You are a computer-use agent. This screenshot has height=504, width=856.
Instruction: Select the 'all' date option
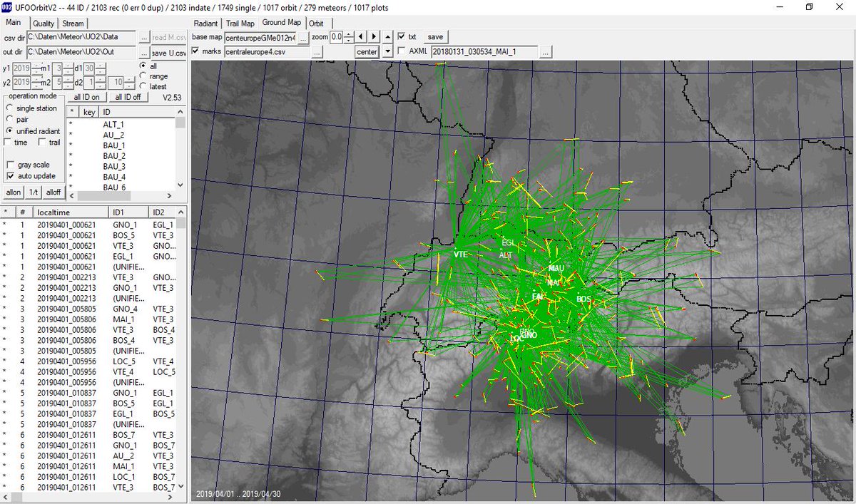tap(143, 66)
